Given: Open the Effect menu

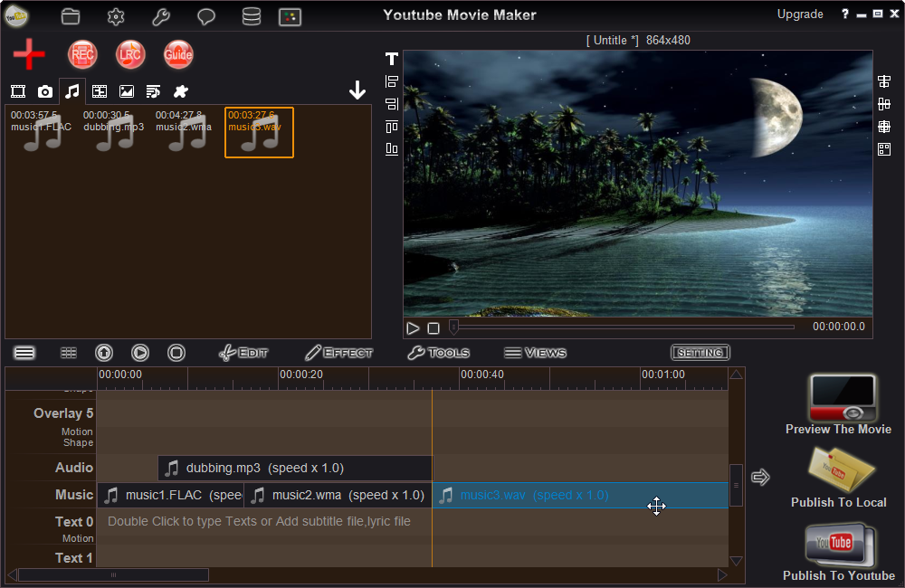Looking at the screenshot, I should [338, 353].
